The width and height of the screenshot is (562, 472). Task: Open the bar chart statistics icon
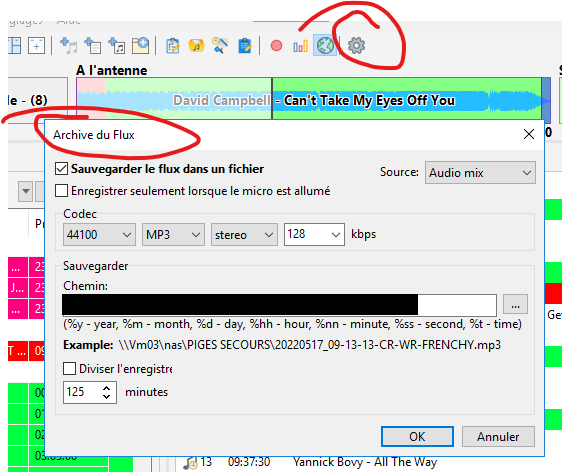(300, 46)
